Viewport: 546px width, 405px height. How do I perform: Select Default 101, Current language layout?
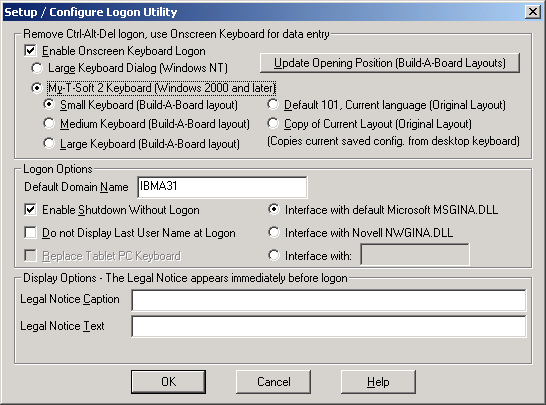coord(273,104)
